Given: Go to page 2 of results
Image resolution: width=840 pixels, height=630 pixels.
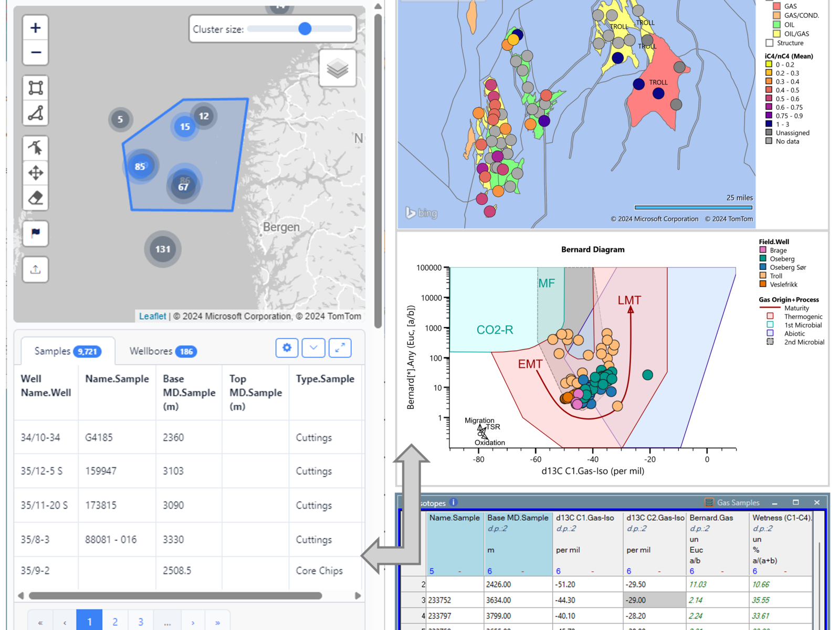Looking at the screenshot, I should click(115, 622).
